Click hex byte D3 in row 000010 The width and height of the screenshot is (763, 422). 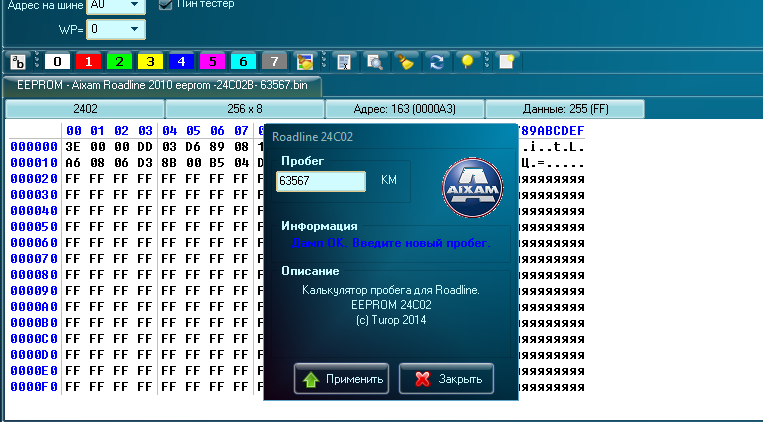click(145, 163)
